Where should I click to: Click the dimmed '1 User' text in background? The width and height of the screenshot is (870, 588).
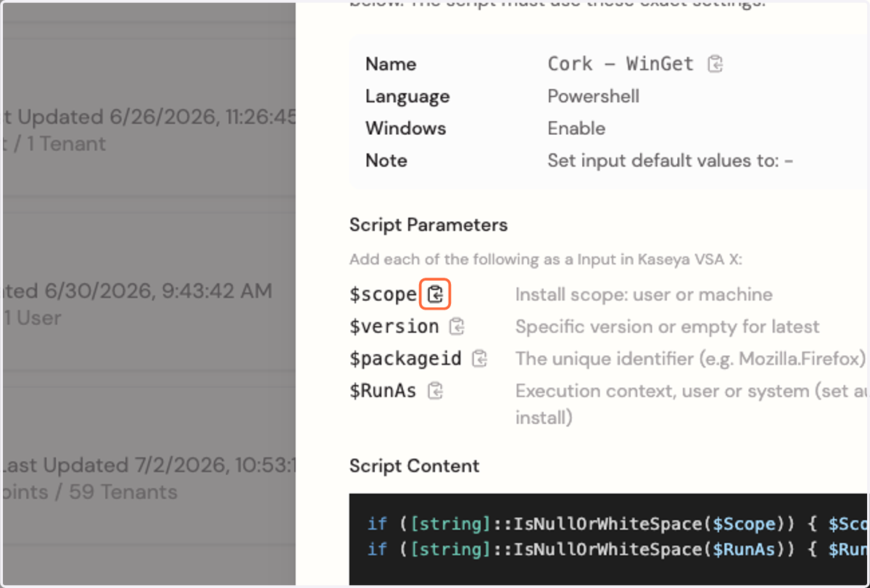pos(33,318)
